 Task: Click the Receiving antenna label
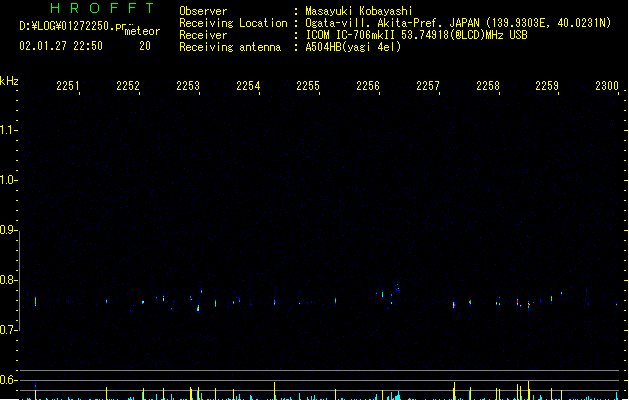[230, 47]
